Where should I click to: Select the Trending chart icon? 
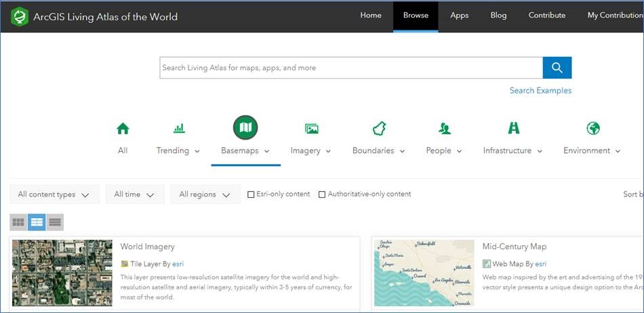click(179, 129)
